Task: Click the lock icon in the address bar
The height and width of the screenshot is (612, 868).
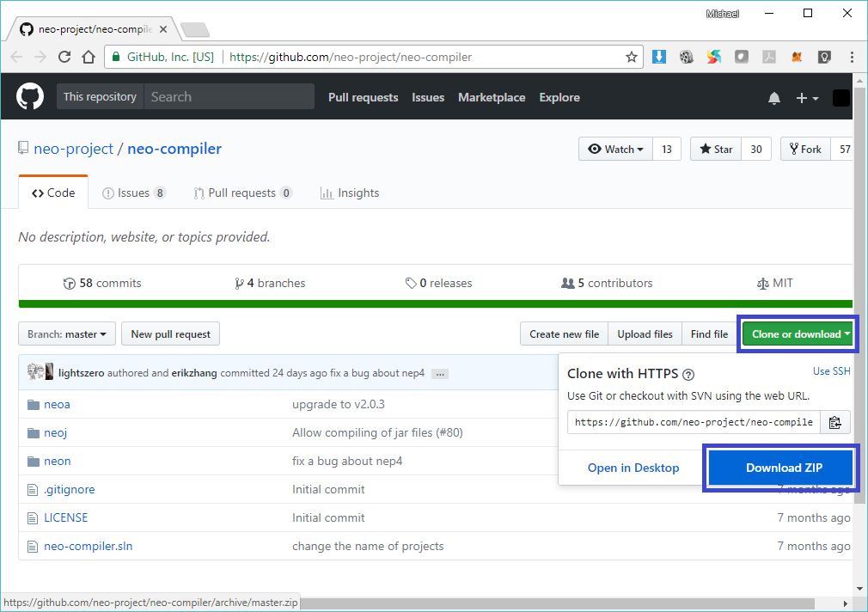Action: (x=116, y=57)
